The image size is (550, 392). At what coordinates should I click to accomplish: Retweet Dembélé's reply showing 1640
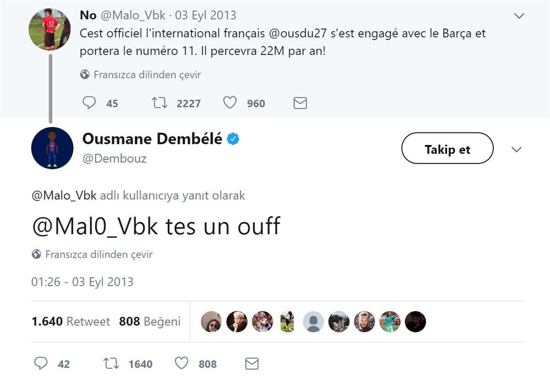[x=112, y=363]
